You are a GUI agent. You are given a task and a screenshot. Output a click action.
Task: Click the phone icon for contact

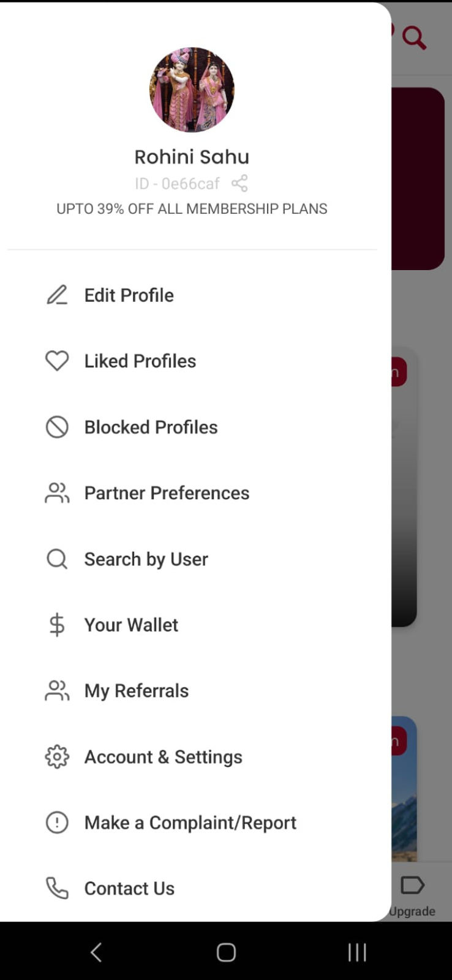(x=57, y=888)
